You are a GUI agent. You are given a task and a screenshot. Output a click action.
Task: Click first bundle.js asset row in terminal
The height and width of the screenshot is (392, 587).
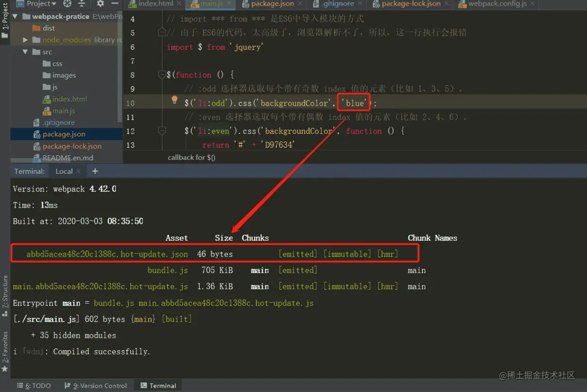[x=168, y=270]
